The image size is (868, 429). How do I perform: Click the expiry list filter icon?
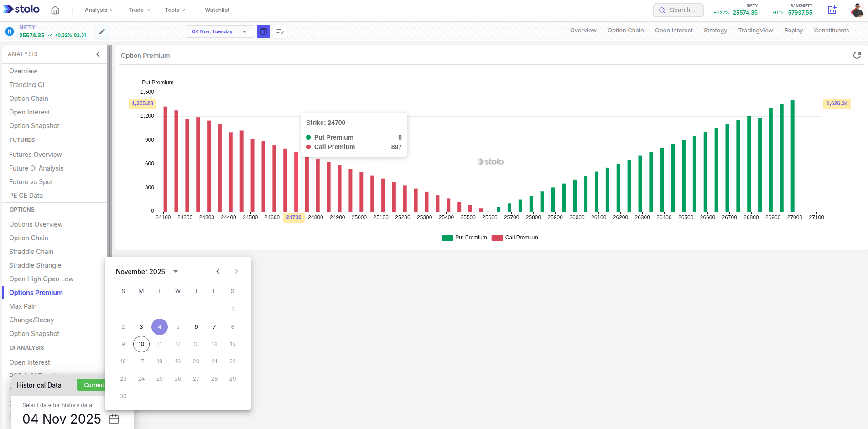click(280, 31)
